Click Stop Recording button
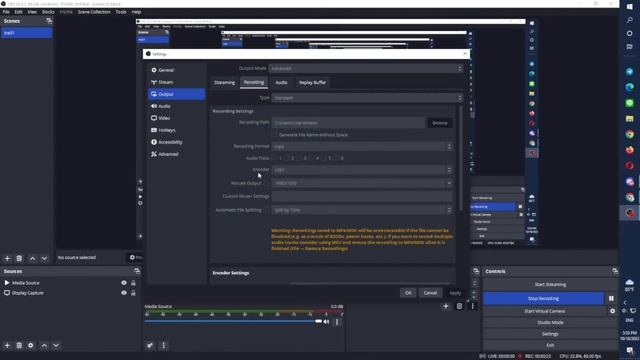 (543, 298)
